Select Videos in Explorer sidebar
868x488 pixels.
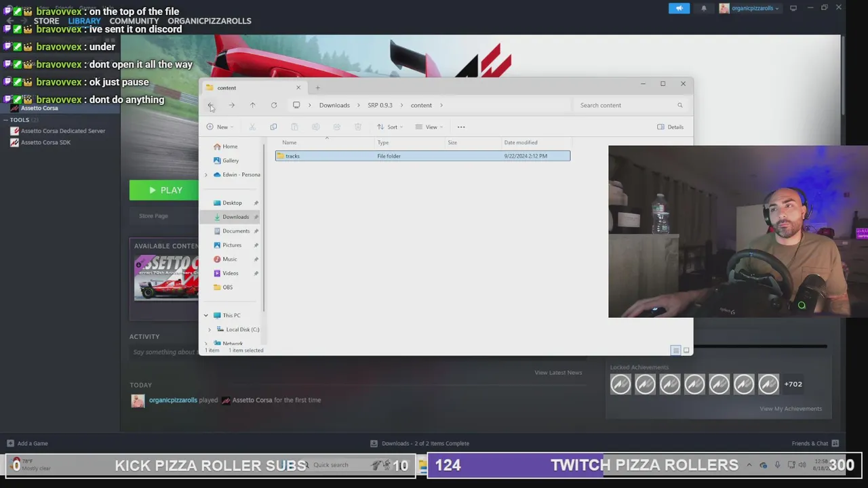[231, 273]
